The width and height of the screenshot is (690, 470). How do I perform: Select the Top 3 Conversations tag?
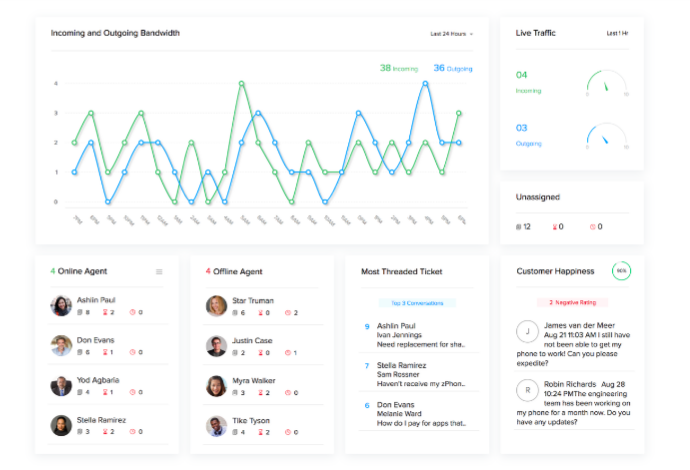417,302
